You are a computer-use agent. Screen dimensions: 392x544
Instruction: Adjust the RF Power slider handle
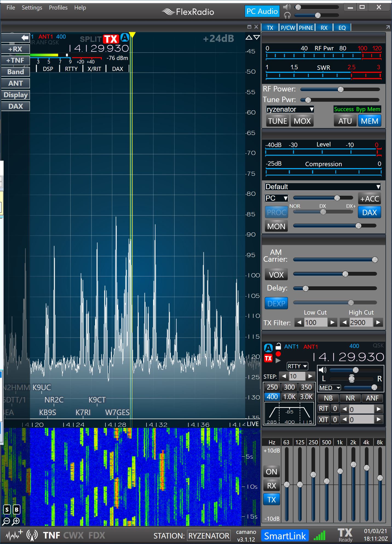click(341, 89)
